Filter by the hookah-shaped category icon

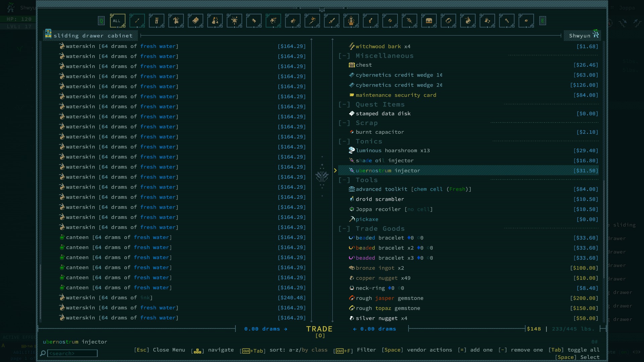(351, 21)
